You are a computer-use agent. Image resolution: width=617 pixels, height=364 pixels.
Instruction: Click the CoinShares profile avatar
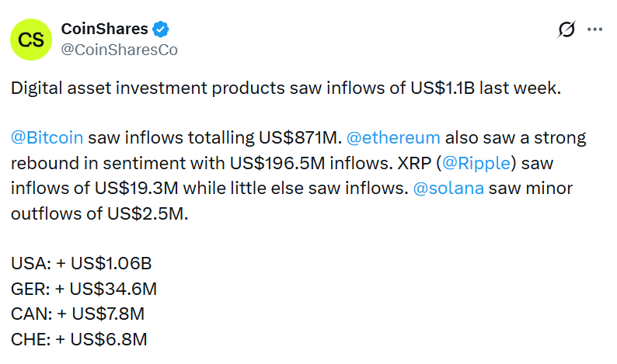pyautogui.click(x=31, y=40)
